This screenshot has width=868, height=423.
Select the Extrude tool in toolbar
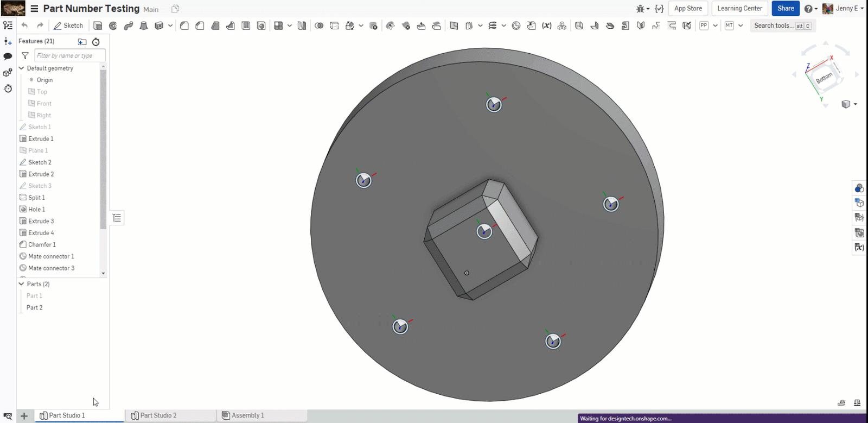(98, 26)
